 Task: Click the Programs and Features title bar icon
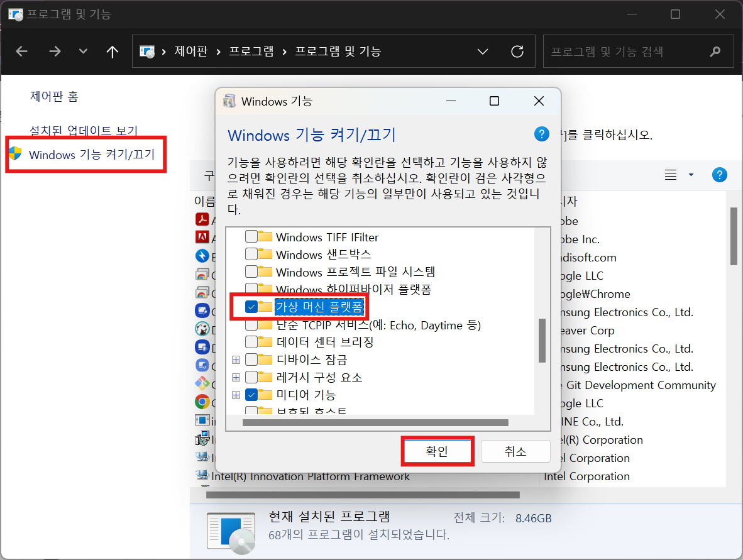click(x=15, y=14)
